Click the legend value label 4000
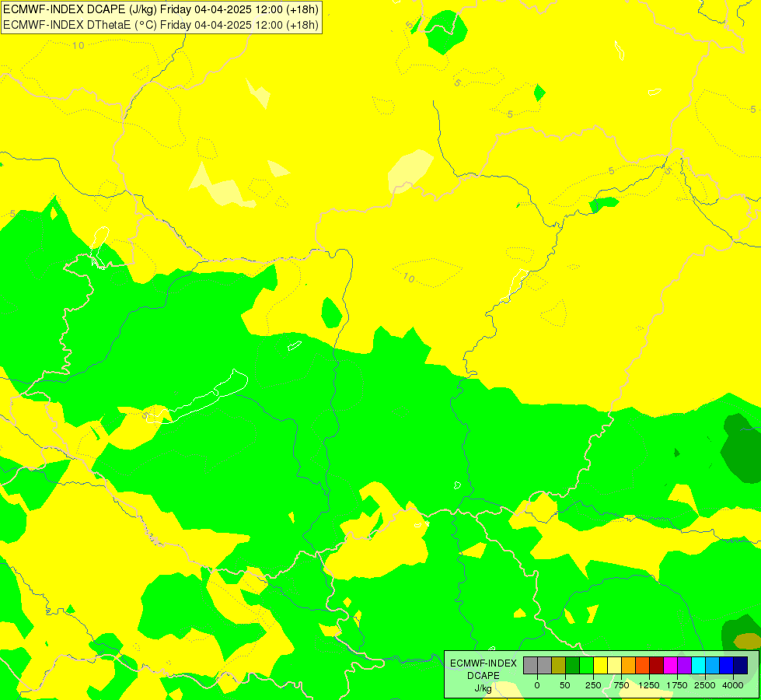The width and height of the screenshot is (761, 700). 733,685
